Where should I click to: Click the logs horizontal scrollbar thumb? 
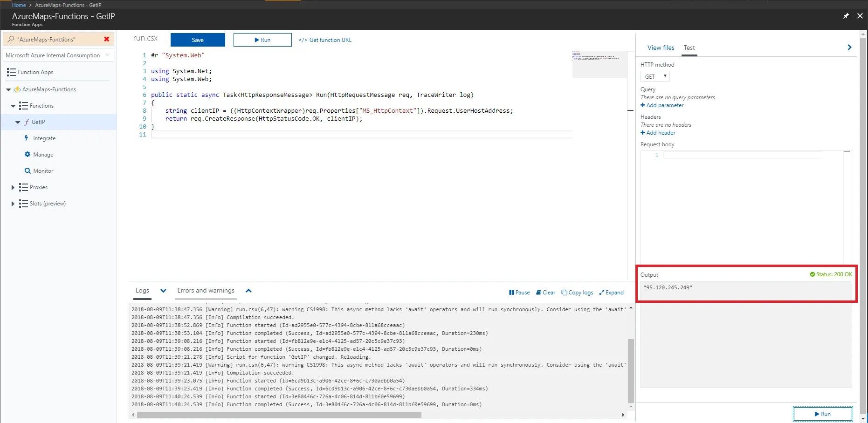(x=279, y=415)
